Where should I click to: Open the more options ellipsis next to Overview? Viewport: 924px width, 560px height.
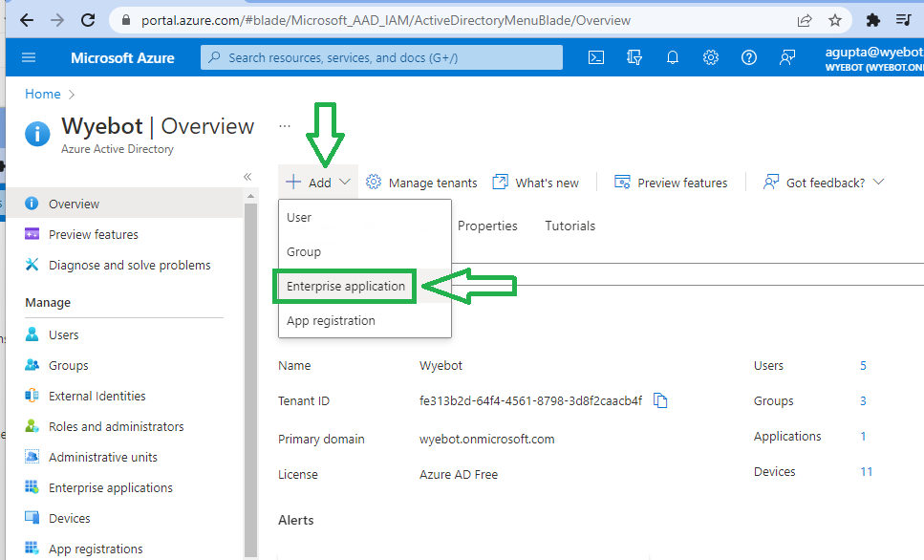pos(285,125)
